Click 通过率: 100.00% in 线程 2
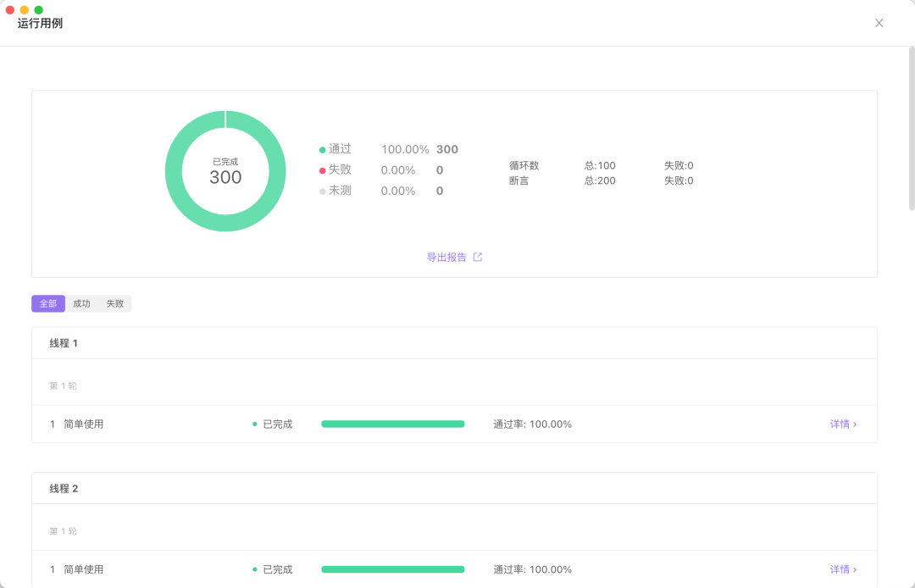This screenshot has height=588, width=915. click(532, 569)
